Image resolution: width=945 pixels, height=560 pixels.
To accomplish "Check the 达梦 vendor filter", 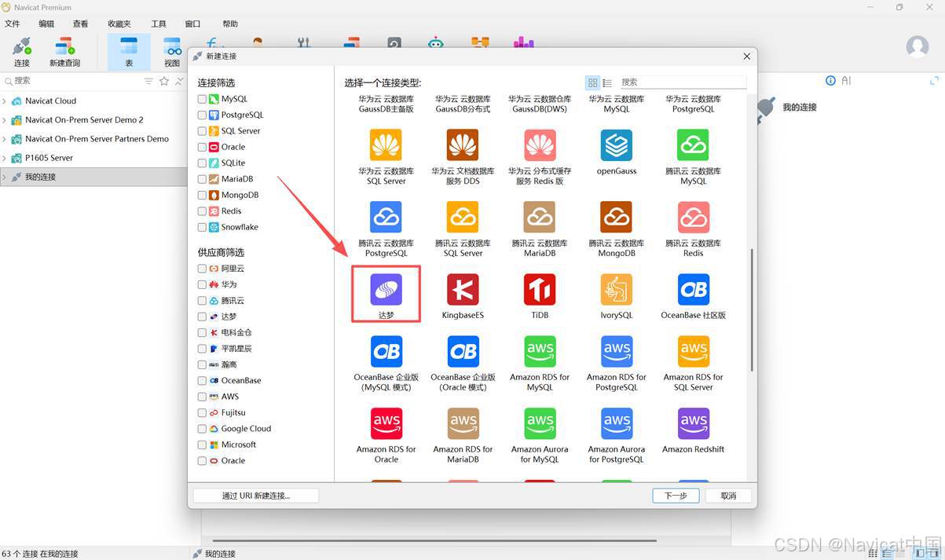I will pyautogui.click(x=202, y=317).
